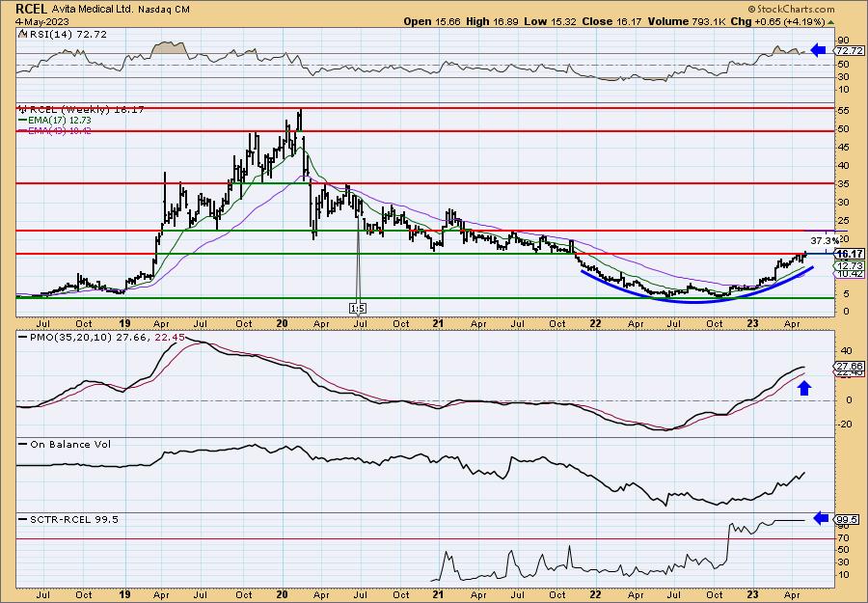Click the 10.42 EMA tag on price axis
Viewport: 868px width, 603px height.
849,274
